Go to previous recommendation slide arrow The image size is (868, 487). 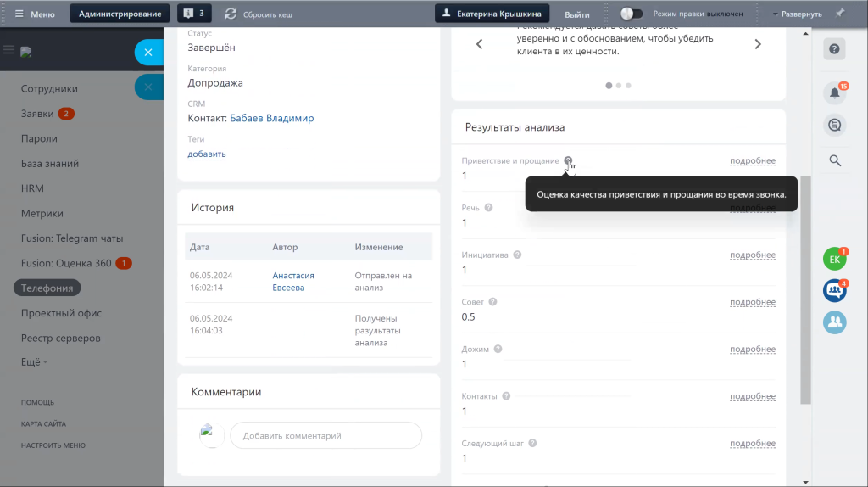point(480,44)
